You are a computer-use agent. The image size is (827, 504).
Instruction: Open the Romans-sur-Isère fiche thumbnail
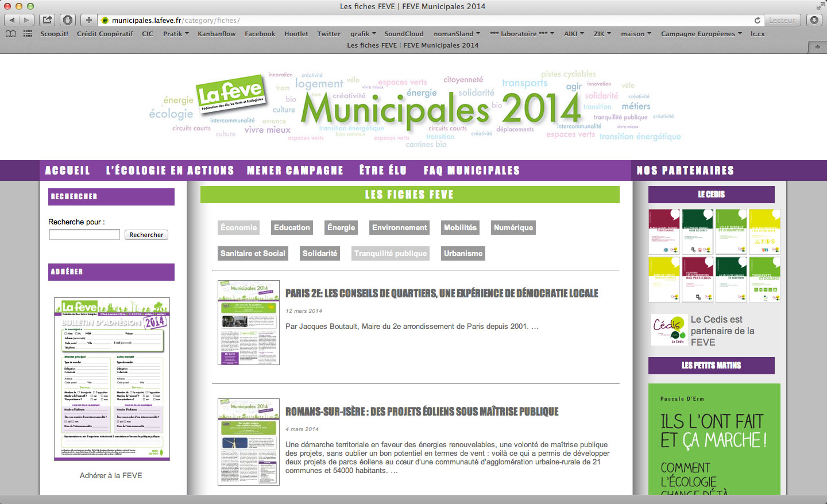pyautogui.click(x=249, y=442)
